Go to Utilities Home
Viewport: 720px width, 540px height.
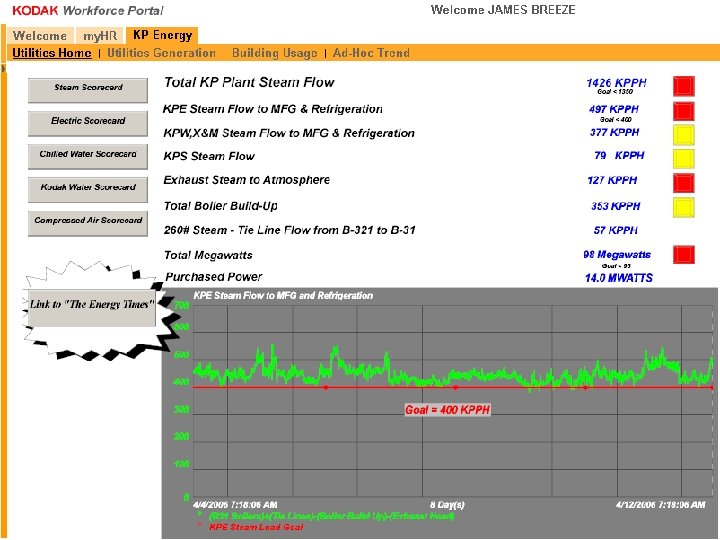52,53
